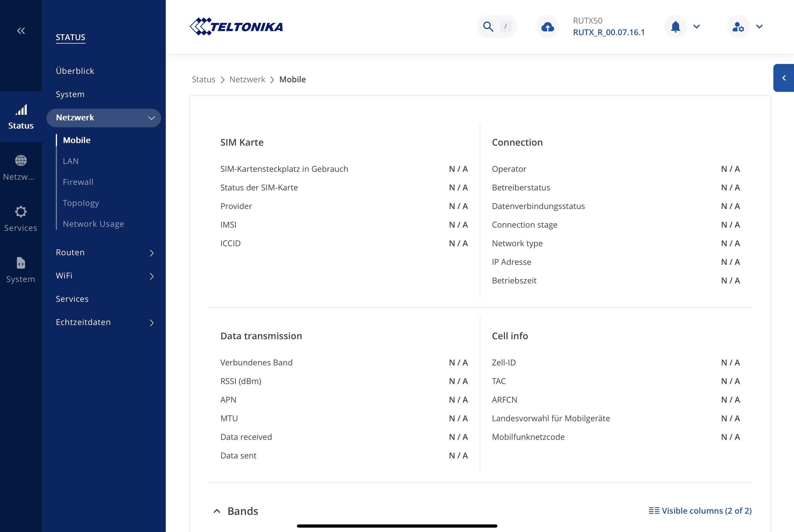Image resolution: width=794 pixels, height=532 pixels.
Task: Expand the Routen submenu
Action: [x=151, y=253]
